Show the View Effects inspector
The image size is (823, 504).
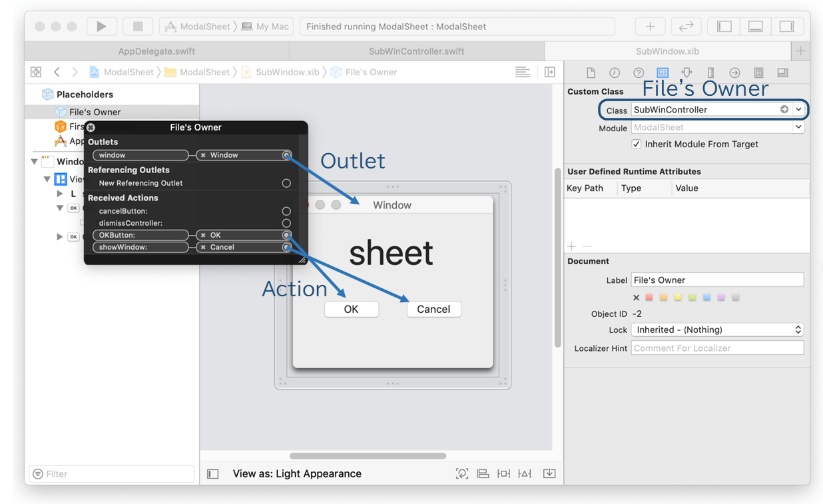pos(782,73)
